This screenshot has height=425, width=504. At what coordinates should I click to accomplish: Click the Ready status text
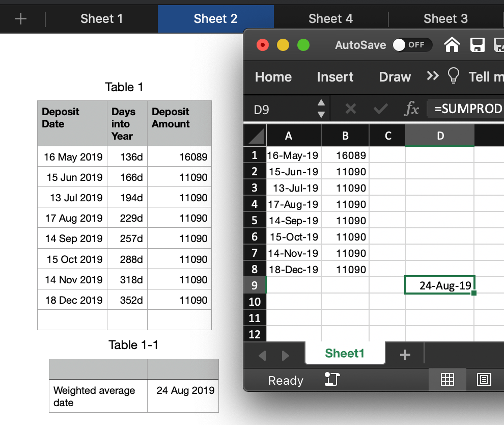tap(286, 380)
